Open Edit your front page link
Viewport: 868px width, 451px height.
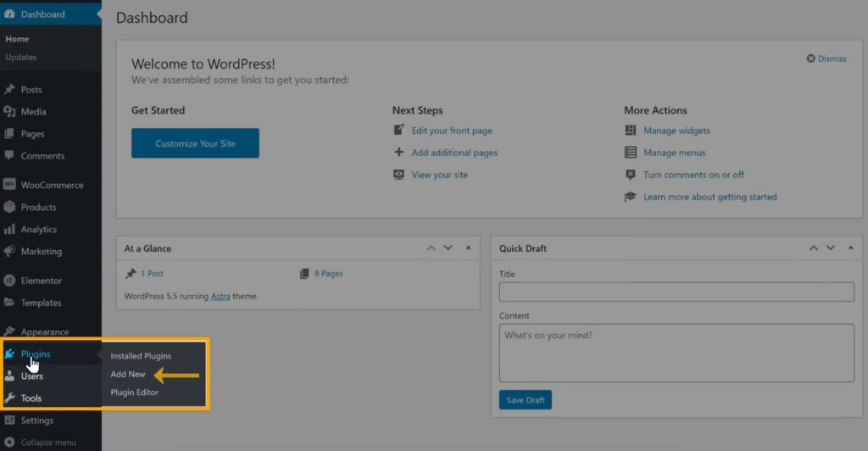click(x=452, y=131)
